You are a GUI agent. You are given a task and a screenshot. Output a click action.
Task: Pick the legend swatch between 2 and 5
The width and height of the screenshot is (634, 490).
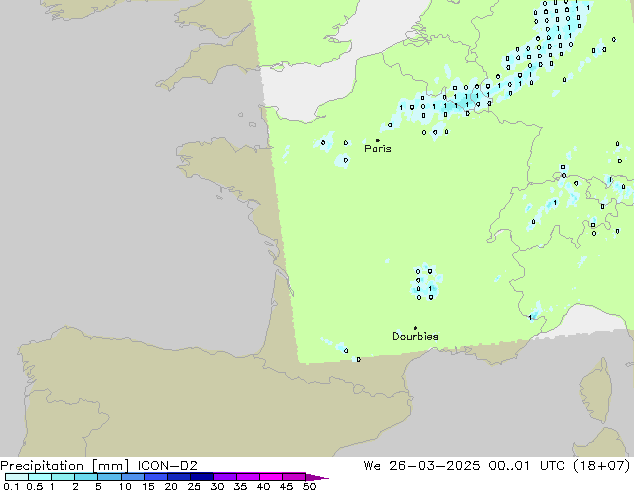pos(86,477)
